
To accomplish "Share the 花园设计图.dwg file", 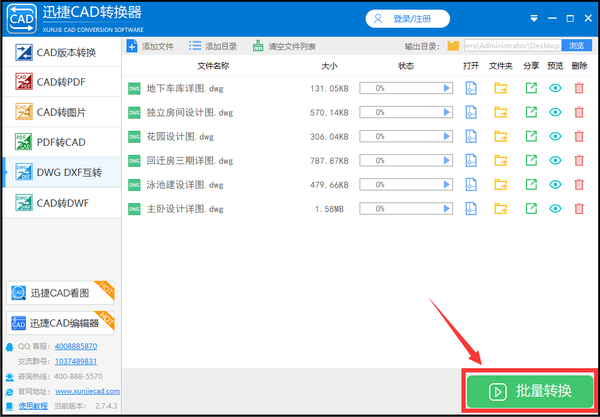I will click(x=531, y=137).
